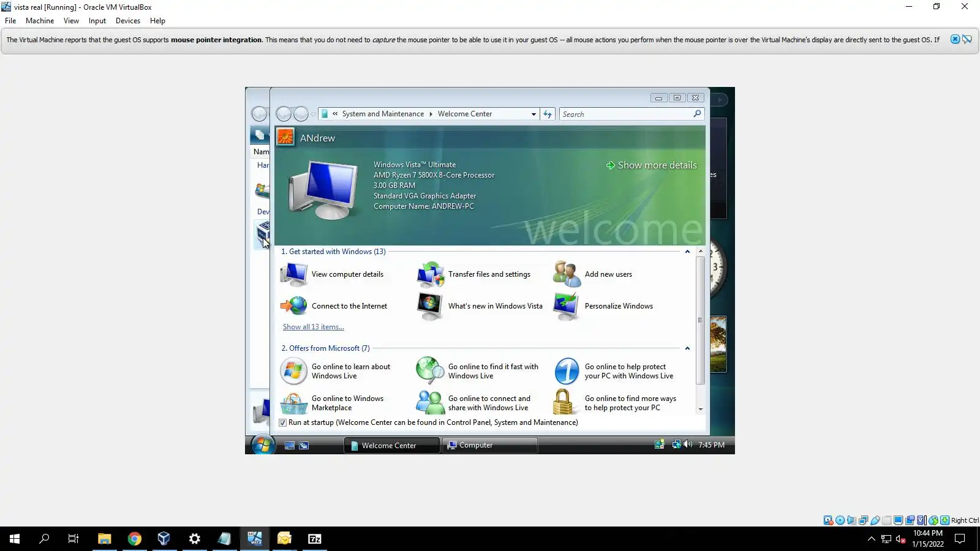Uncheck Run at startup checkbox
The height and width of the screenshot is (551, 980).
pos(282,422)
